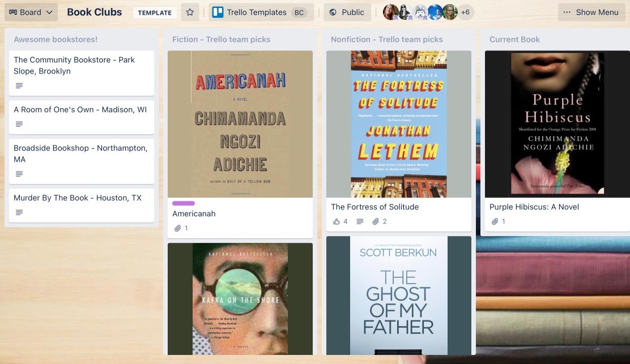This screenshot has width=630, height=364.
Task: Click the husky dog member avatar
Action: 420,12
